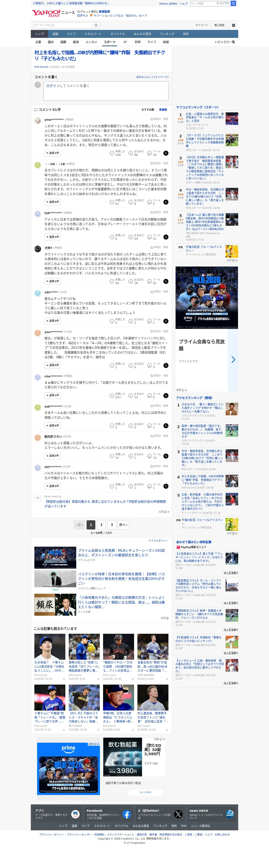Click the keyword search magnifier icon
Viewport: 269px width, 868px height.
coord(96,25)
